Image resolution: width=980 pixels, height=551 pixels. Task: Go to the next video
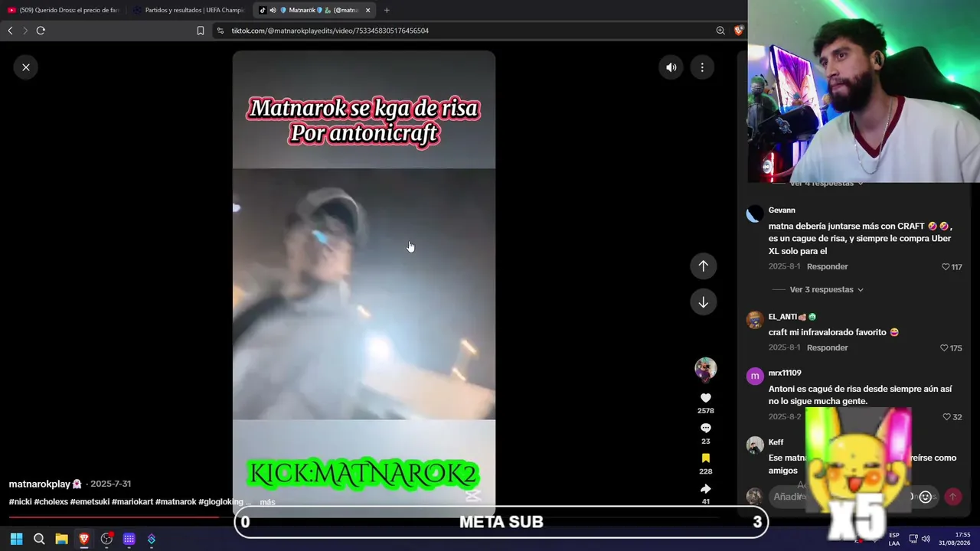704,302
